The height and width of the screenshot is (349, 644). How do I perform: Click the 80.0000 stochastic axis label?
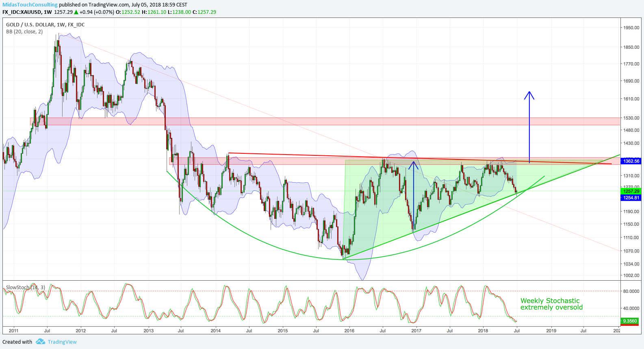[631, 291]
